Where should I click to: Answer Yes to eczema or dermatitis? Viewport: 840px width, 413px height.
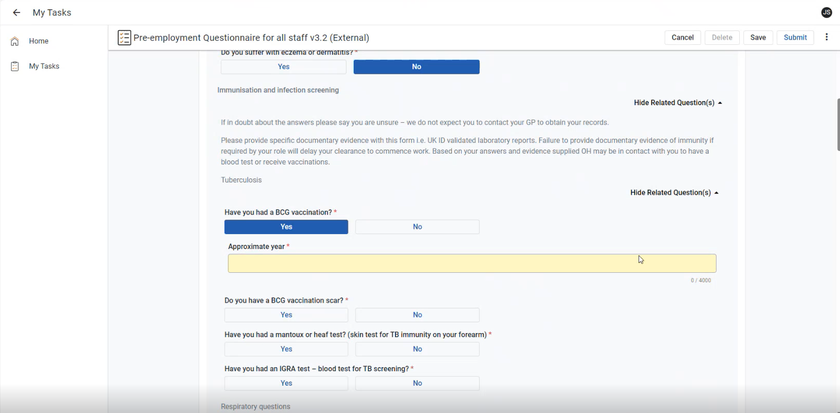(x=283, y=67)
